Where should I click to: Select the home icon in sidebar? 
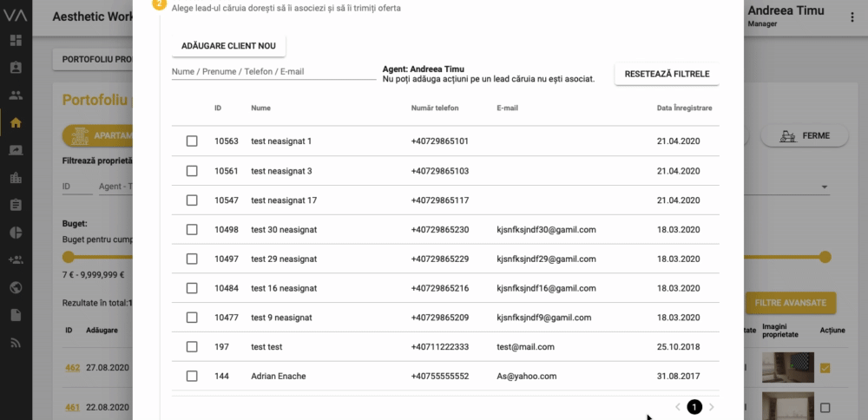[x=15, y=122]
